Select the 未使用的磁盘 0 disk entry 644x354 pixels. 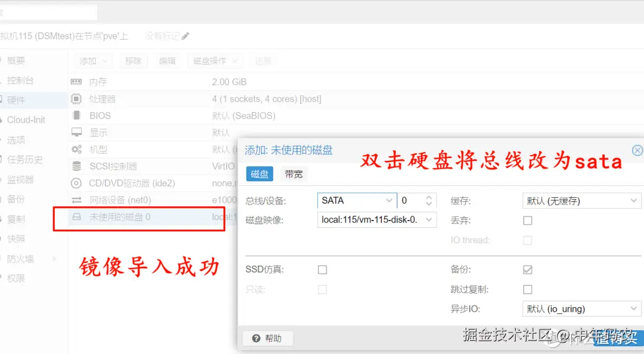pyautogui.click(x=119, y=217)
